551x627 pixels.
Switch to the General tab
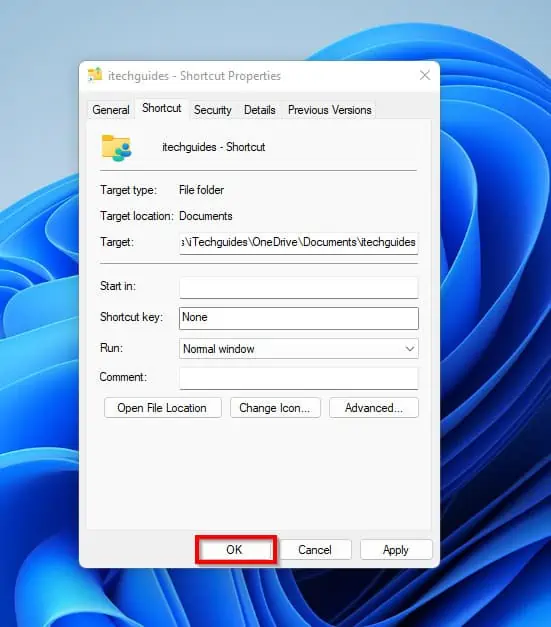[111, 110]
